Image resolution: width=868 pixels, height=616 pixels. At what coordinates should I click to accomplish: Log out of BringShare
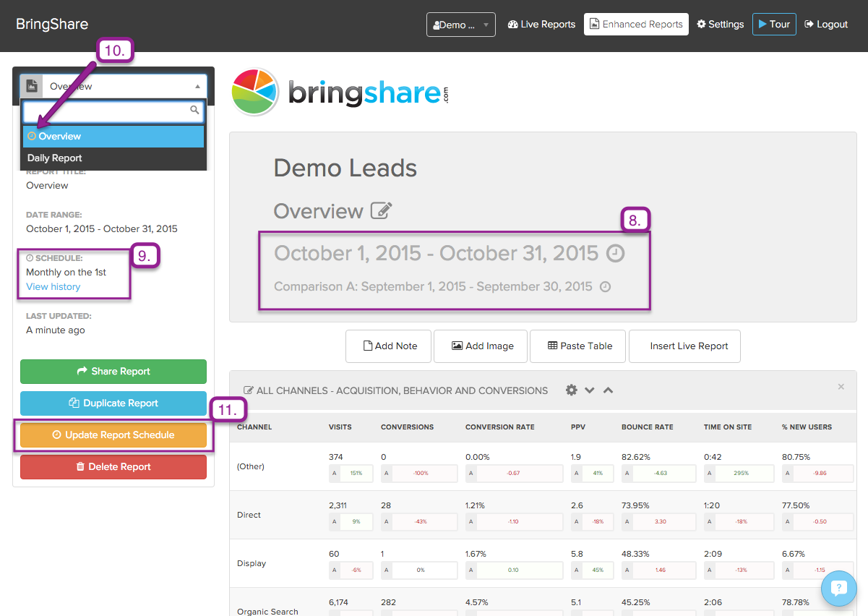pos(826,25)
